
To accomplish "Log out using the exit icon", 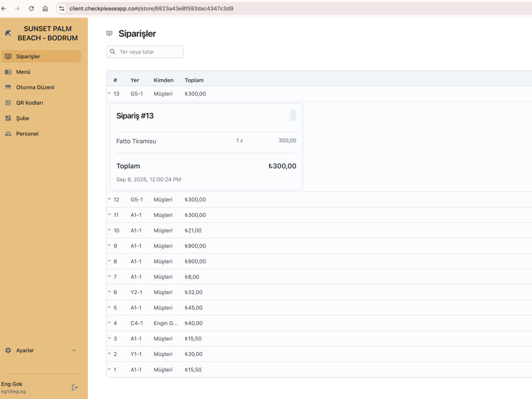I will [x=75, y=387].
